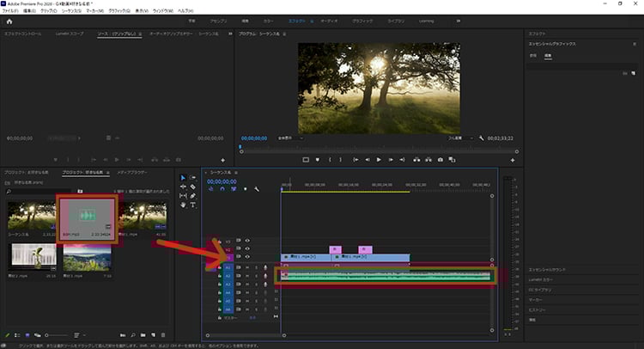Open Program Monitor wrench settings

coord(482,138)
